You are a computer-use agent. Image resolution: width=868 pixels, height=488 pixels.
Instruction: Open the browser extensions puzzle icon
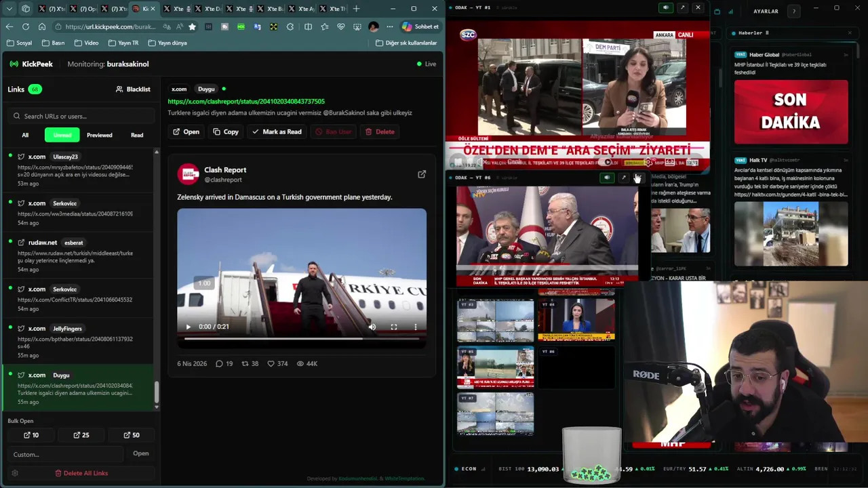[290, 26]
